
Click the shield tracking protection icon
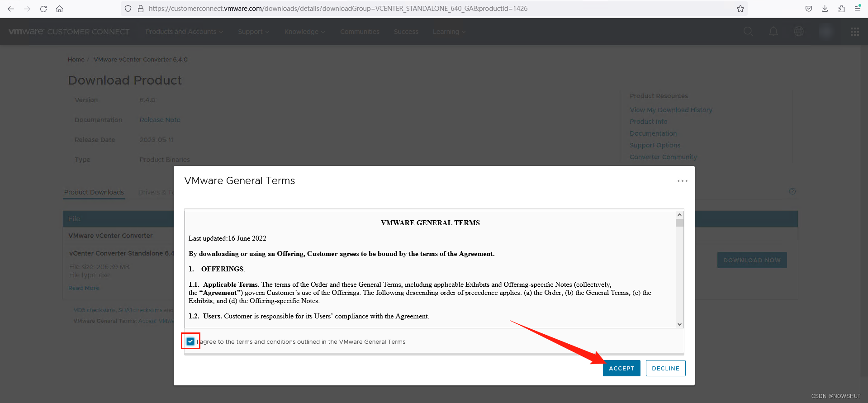[x=128, y=9]
